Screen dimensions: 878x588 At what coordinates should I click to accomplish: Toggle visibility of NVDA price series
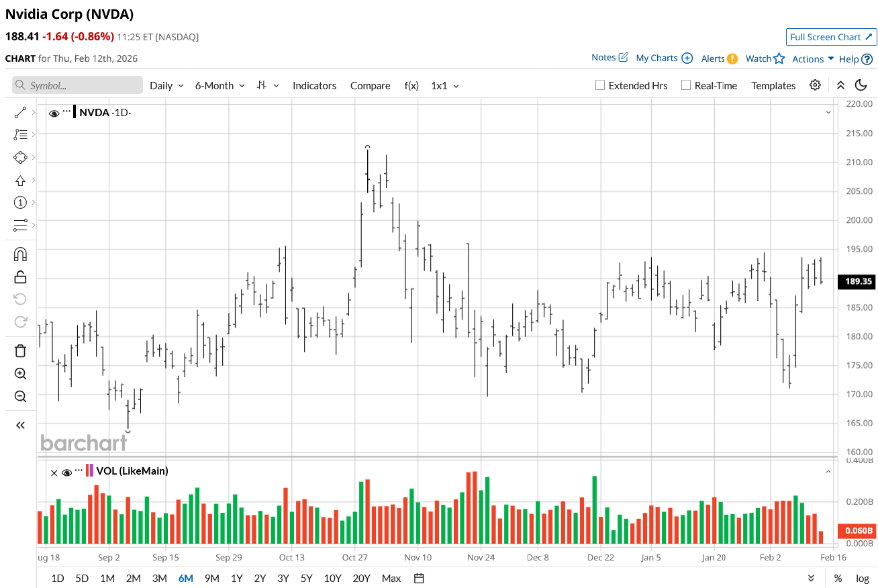54,113
